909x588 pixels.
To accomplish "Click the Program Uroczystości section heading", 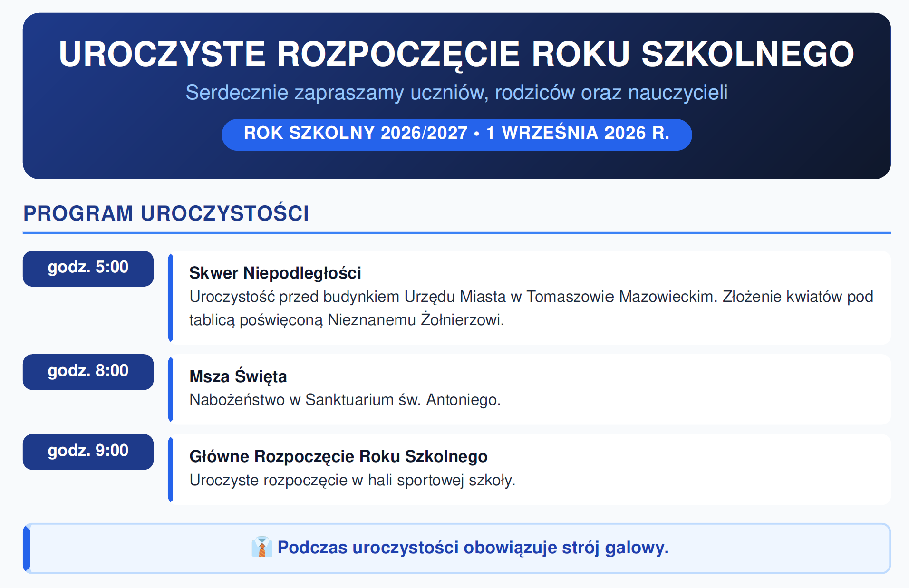I will [x=166, y=213].
